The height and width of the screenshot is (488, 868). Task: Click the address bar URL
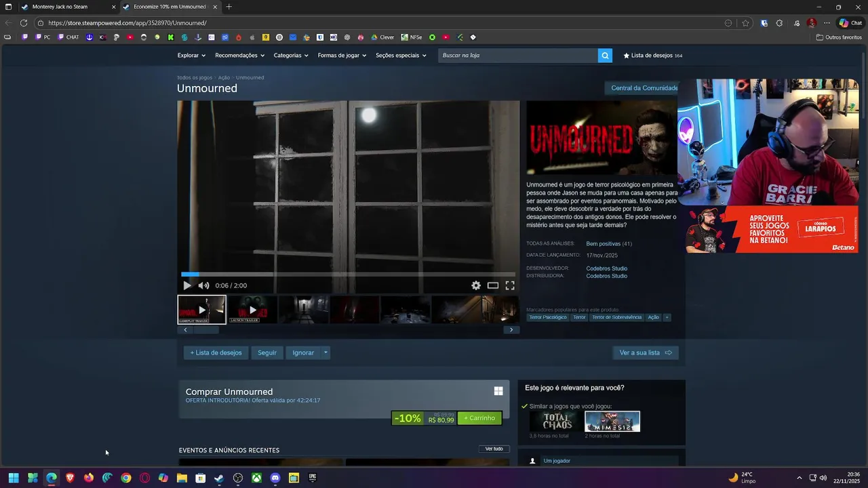point(127,23)
